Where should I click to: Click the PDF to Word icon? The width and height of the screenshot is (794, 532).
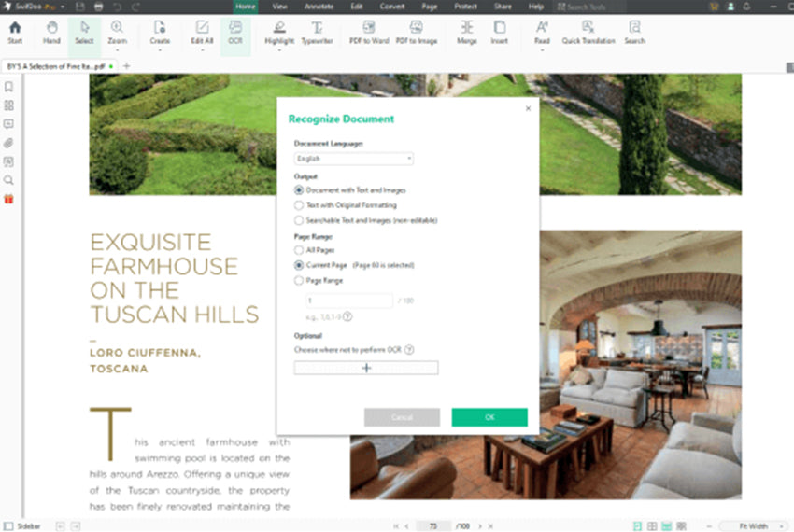[368, 33]
